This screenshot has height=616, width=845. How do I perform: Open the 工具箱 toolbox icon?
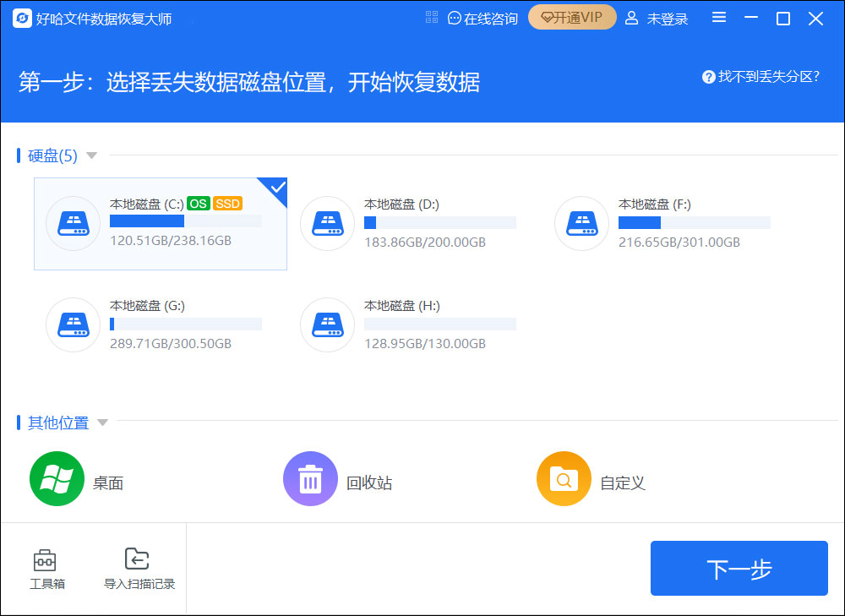(x=45, y=560)
